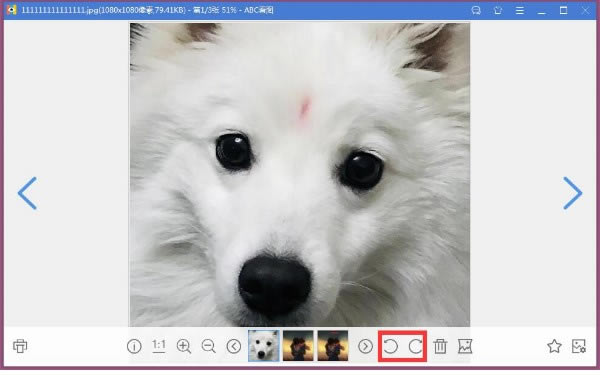Open the image info icon
The image size is (600, 375).
[x=134, y=346]
